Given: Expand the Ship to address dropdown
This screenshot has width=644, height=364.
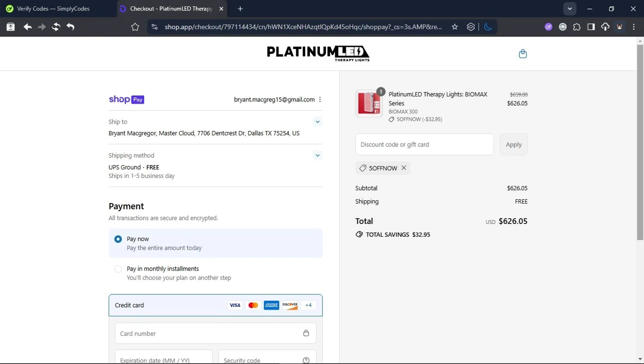Looking at the screenshot, I should (x=317, y=122).
